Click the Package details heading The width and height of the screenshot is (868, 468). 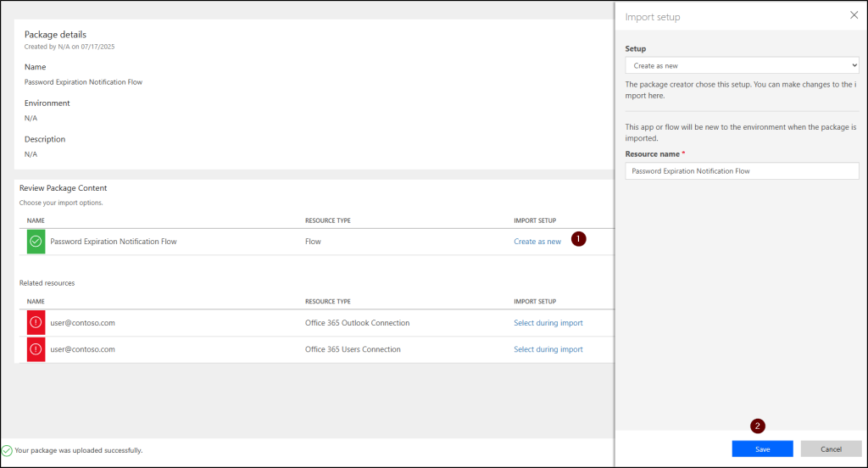coord(55,35)
